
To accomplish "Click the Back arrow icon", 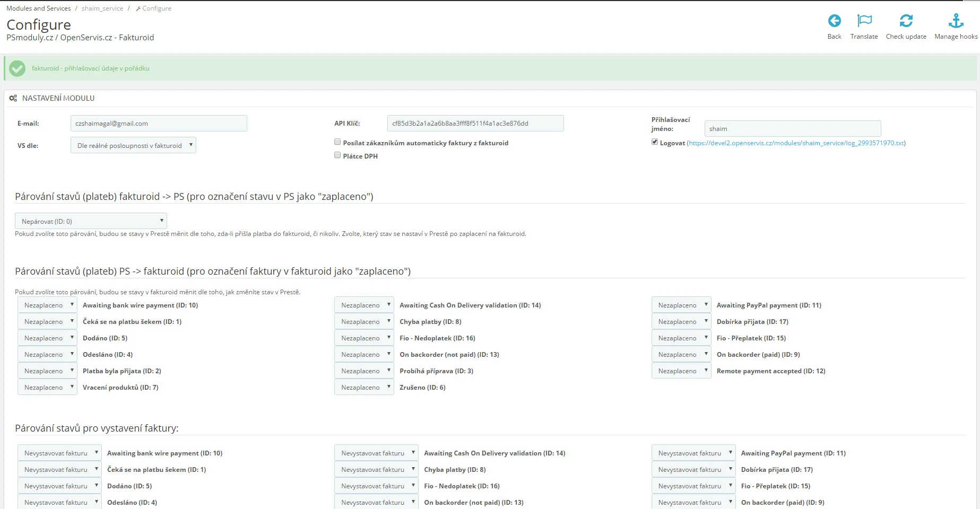I will pos(834,21).
